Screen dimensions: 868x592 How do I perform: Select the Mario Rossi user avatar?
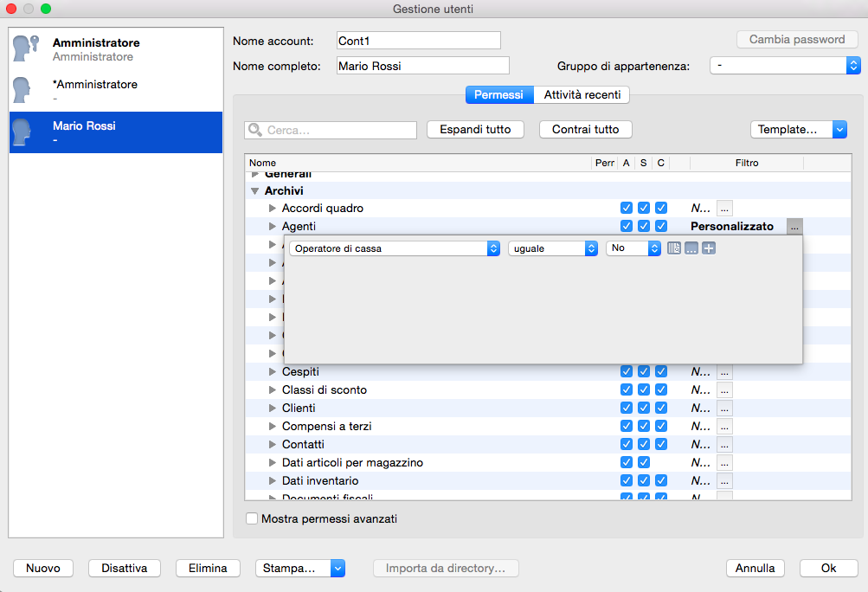(23, 132)
